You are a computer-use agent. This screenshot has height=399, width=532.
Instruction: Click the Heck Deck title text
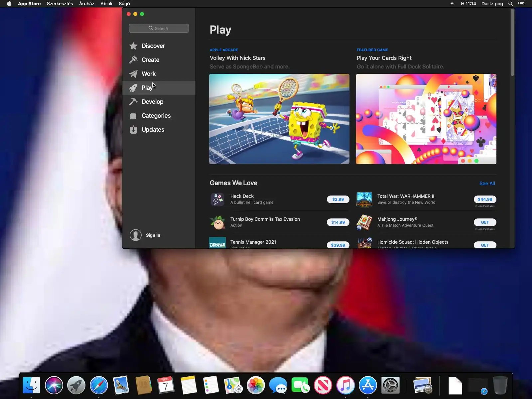(242, 196)
